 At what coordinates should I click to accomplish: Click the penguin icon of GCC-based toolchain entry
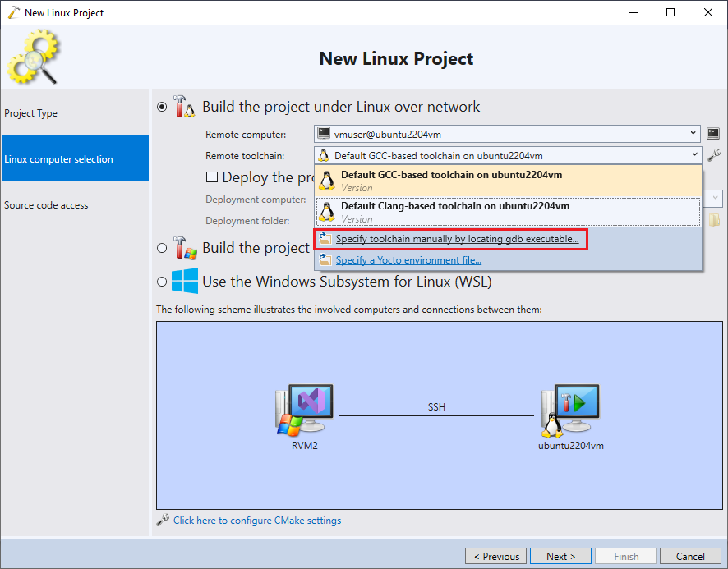point(327,181)
